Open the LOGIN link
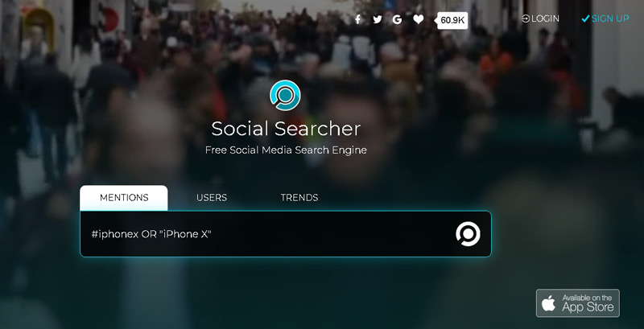The image size is (644, 329). [540, 19]
